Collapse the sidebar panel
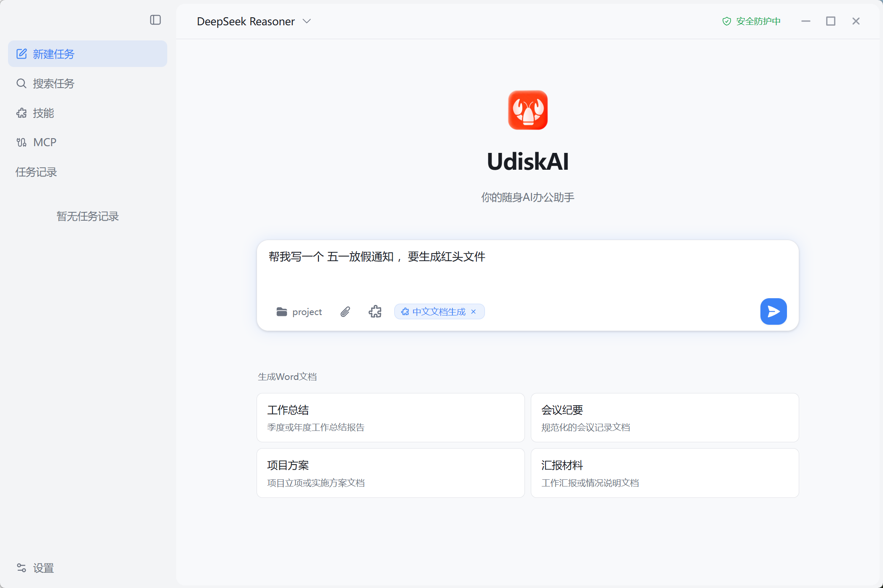This screenshot has width=883, height=588. coord(155,20)
